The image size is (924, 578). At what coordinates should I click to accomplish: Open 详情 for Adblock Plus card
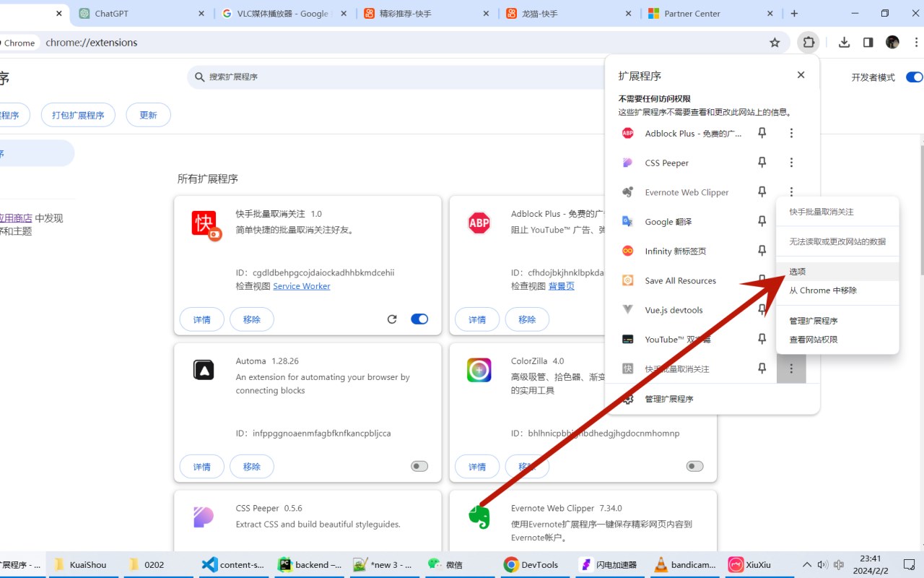click(477, 319)
